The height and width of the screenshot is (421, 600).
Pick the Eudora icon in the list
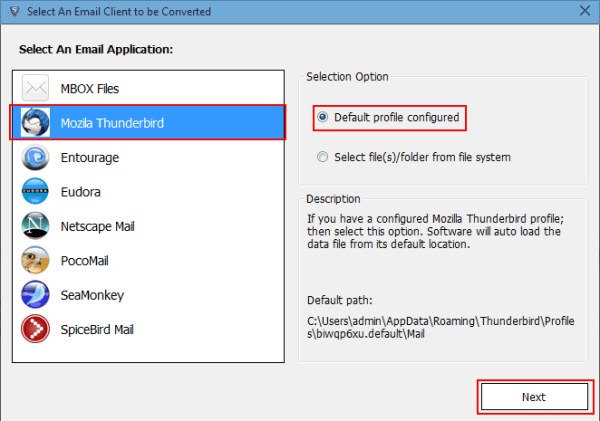click(x=36, y=191)
